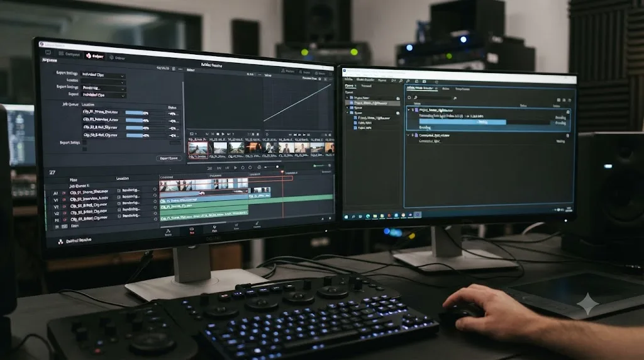Collapse the first queue item's chevron
The width and height of the screenshot is (644, 360).
click(409, 110)
